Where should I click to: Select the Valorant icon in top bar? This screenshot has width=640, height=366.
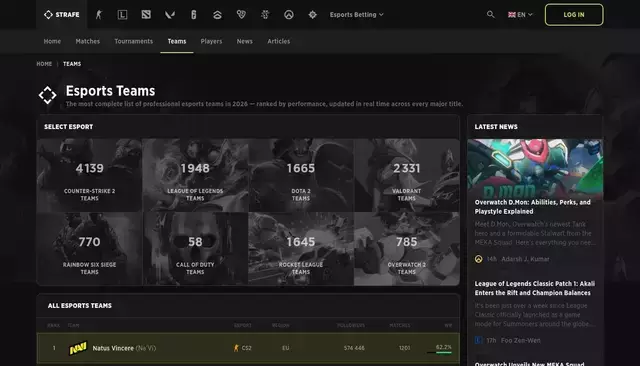[x=170, y=15]
